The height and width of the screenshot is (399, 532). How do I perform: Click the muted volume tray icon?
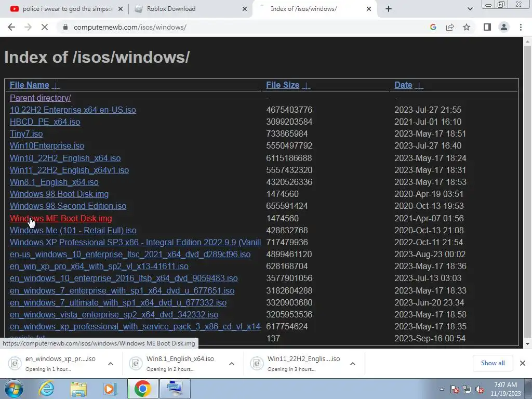(x=480, y=390)
